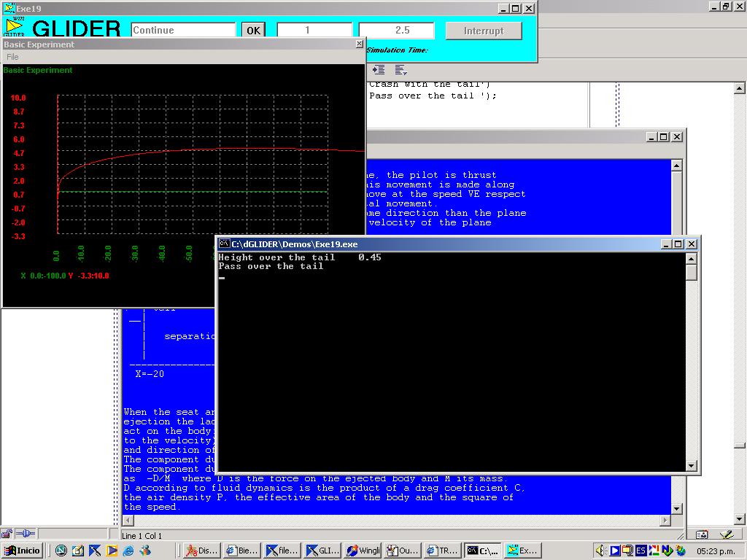Click the monitor tray icon
This screenshot has width=747, height=560.
point(628,551)
